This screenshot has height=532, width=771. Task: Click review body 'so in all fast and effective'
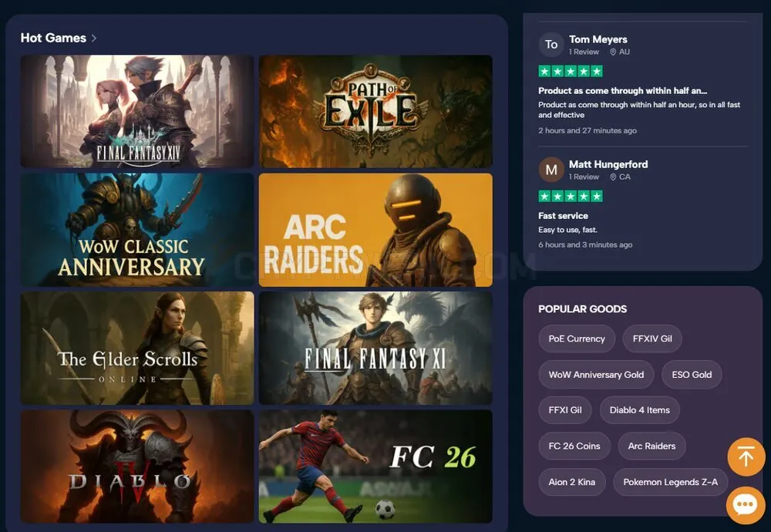click(639, 109)
